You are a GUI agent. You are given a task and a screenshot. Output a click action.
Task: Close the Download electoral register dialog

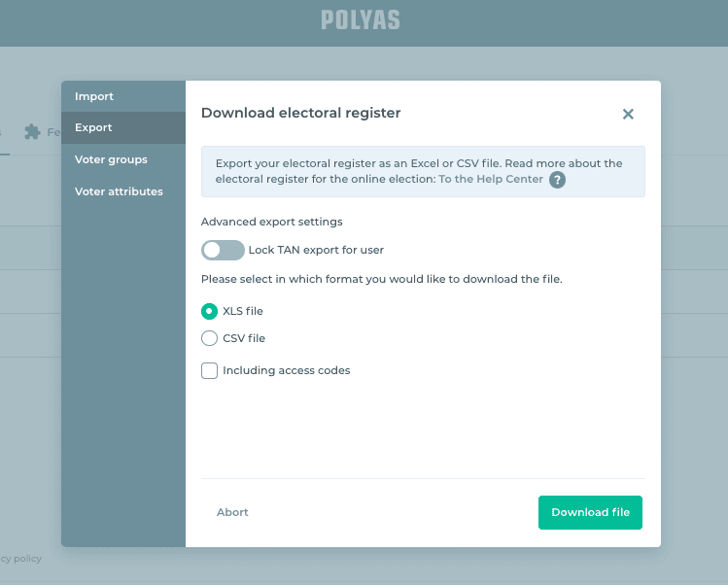coord(628,114)
